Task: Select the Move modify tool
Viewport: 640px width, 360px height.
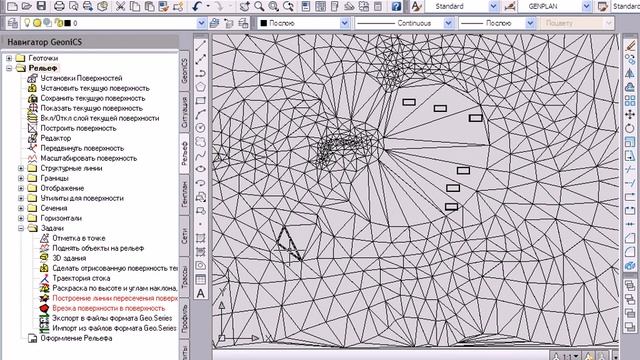Action: (x=630, y=114)
